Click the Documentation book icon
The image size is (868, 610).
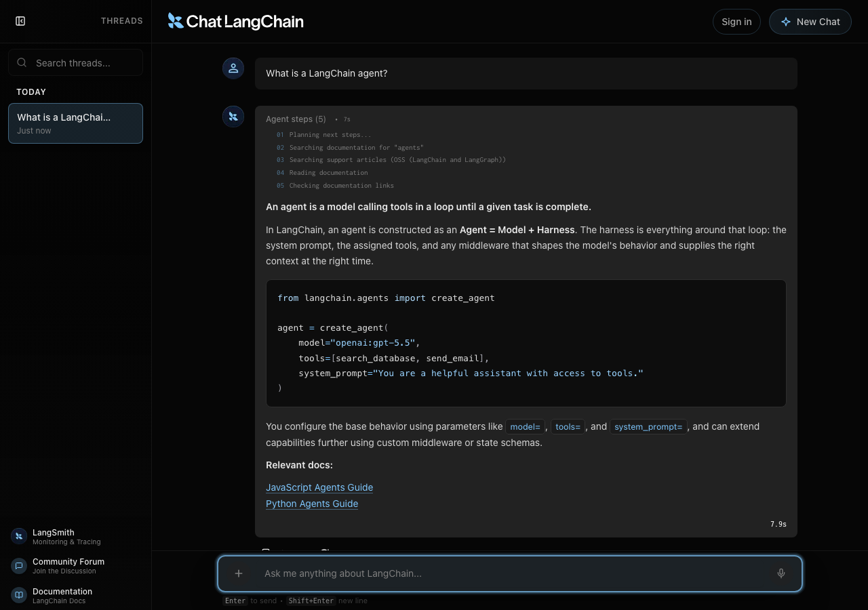point(19,595)
